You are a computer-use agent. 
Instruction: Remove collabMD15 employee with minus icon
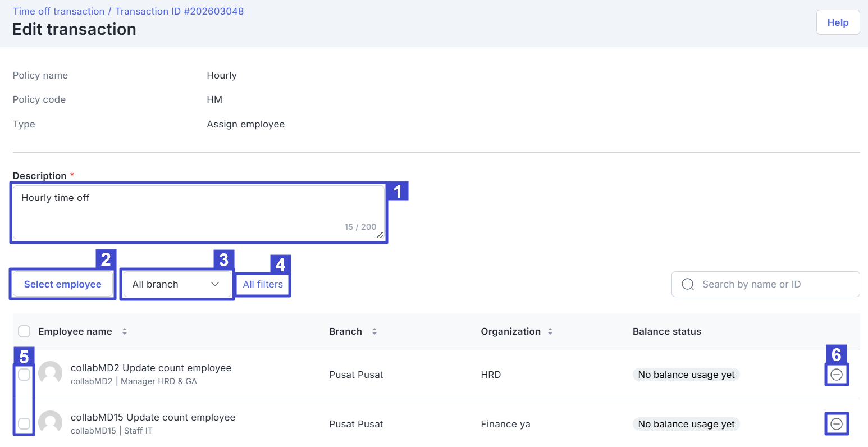[836, 424]
